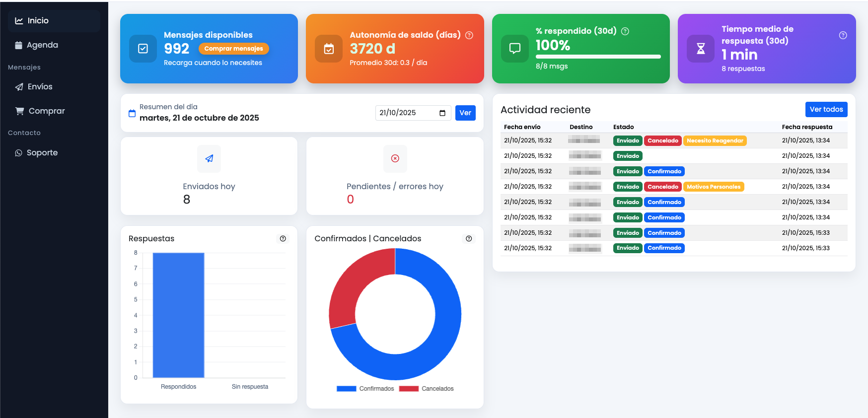Image resolution: width=868 pixels, height=418 pixels.
Task: Go to Envíos in the sidebar
Action: [40, 87]
